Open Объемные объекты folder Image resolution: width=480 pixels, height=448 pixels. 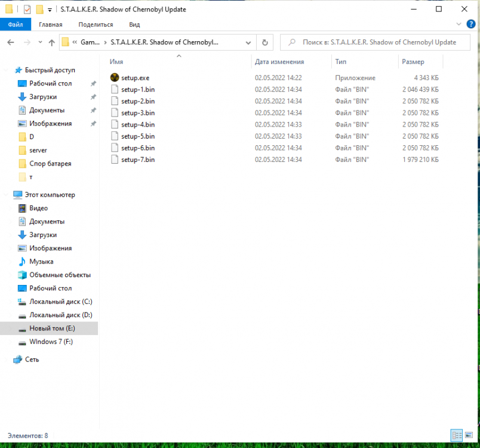tap(60, 275)
